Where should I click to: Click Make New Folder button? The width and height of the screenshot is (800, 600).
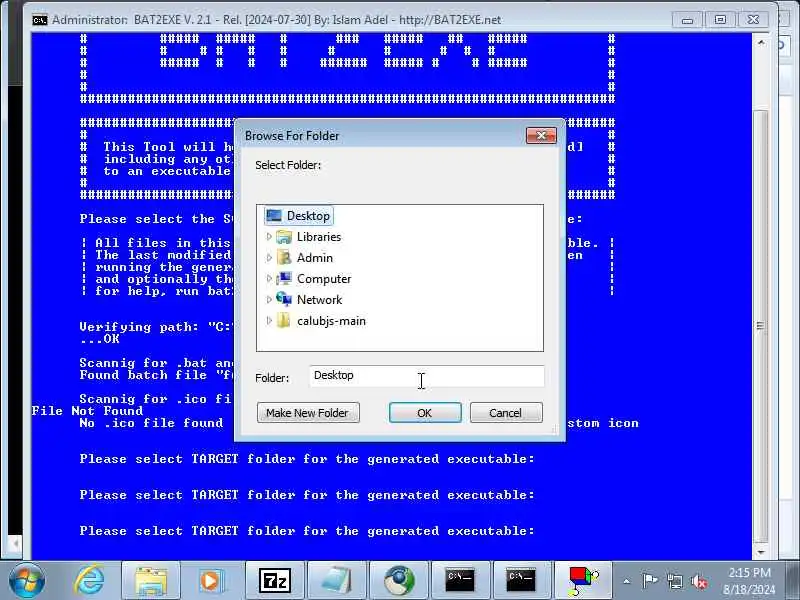point(308,413)
